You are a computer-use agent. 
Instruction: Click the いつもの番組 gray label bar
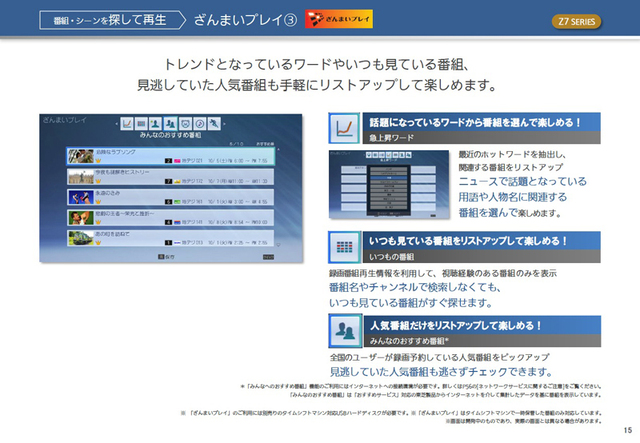482,256
